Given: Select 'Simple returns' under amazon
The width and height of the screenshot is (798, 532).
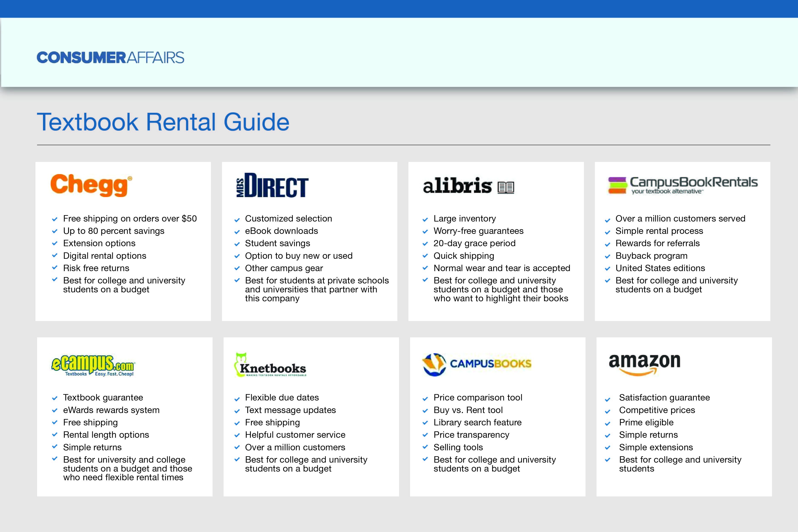Looking at the screenshot, I should 648,435.
